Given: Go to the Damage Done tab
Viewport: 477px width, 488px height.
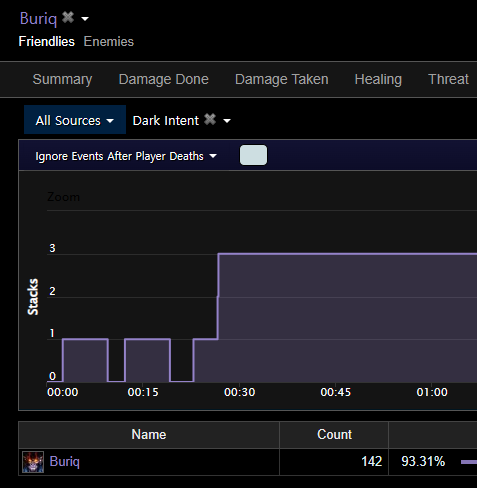Looking at the screenshot, I should coord(164,79).
